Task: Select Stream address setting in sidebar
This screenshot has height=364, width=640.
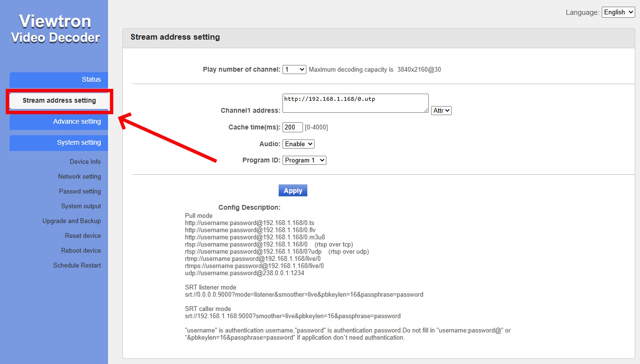Action: pos(59,100)
